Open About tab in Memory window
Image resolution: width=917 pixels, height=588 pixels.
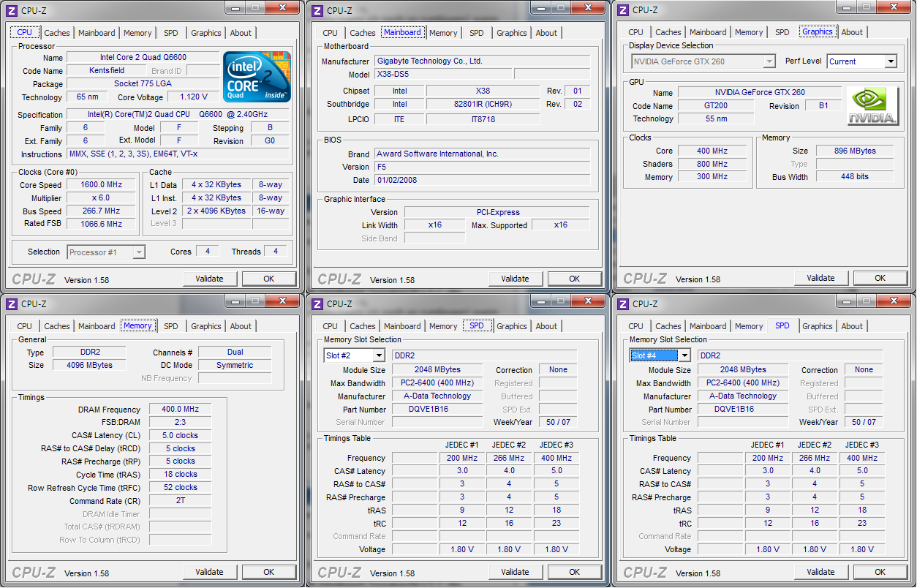241,326
